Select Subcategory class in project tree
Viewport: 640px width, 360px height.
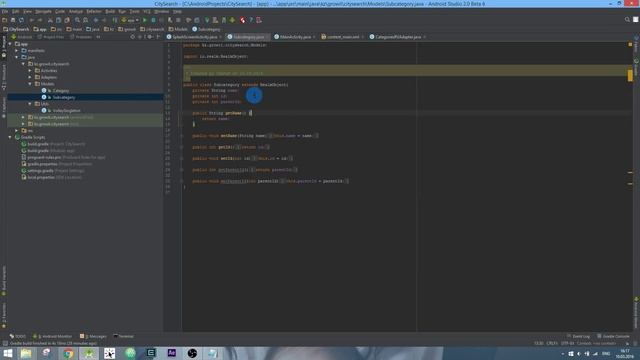pos(64,97)
